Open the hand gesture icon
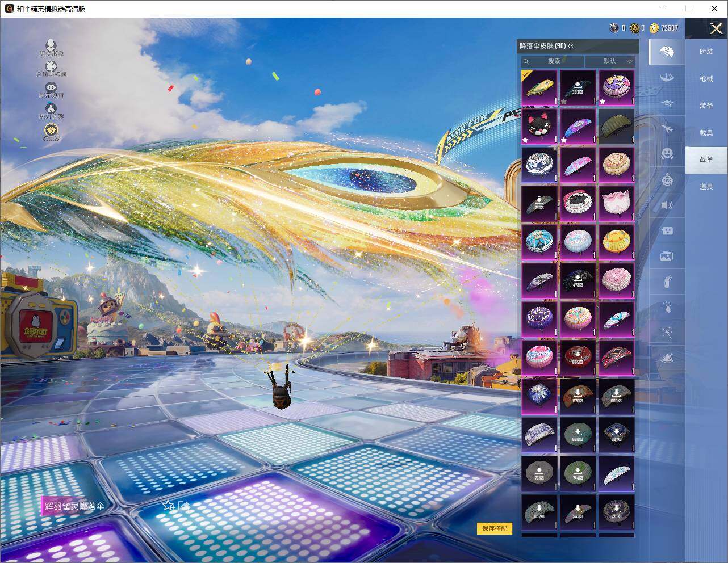 click(667, 307)
